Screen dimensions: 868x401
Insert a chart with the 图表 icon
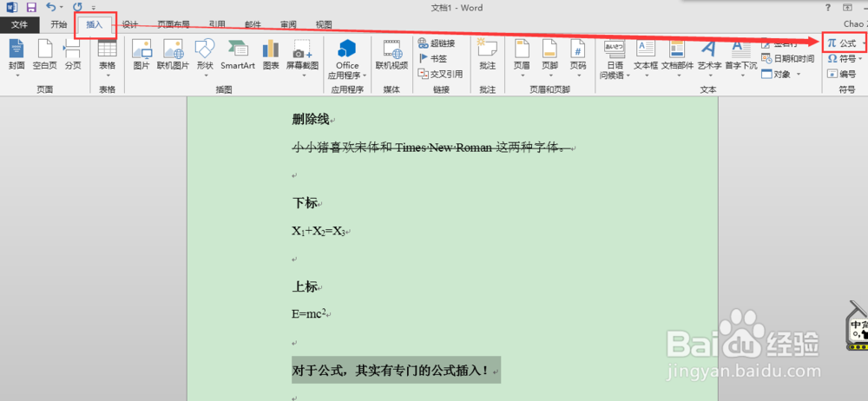271,56
